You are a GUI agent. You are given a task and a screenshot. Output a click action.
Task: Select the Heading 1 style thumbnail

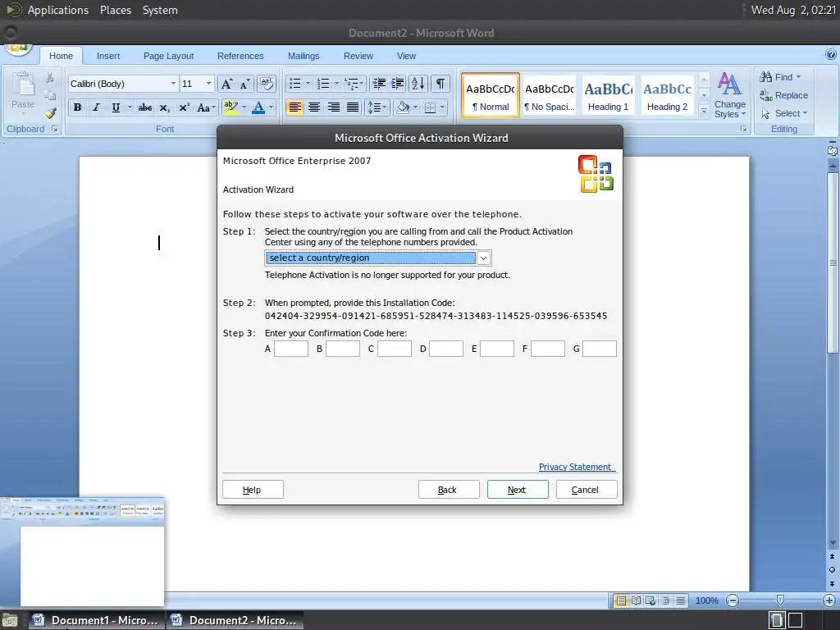[608, 95]
